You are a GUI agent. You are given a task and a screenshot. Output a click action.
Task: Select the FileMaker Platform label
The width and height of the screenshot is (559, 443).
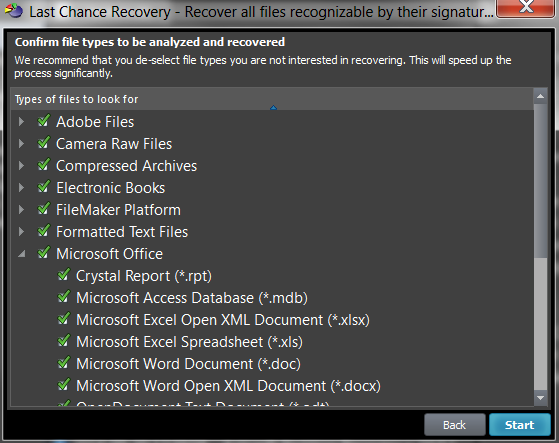coord(118,210)
